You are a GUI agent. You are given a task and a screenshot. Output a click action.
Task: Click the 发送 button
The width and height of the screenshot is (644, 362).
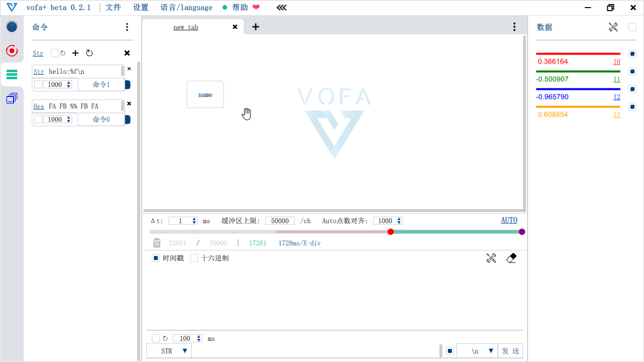tap(510, 351)
